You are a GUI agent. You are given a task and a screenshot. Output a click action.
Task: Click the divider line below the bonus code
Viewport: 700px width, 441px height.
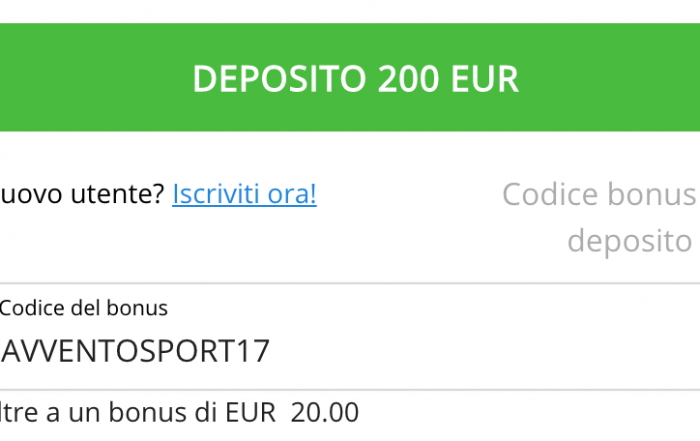[350, 390]
